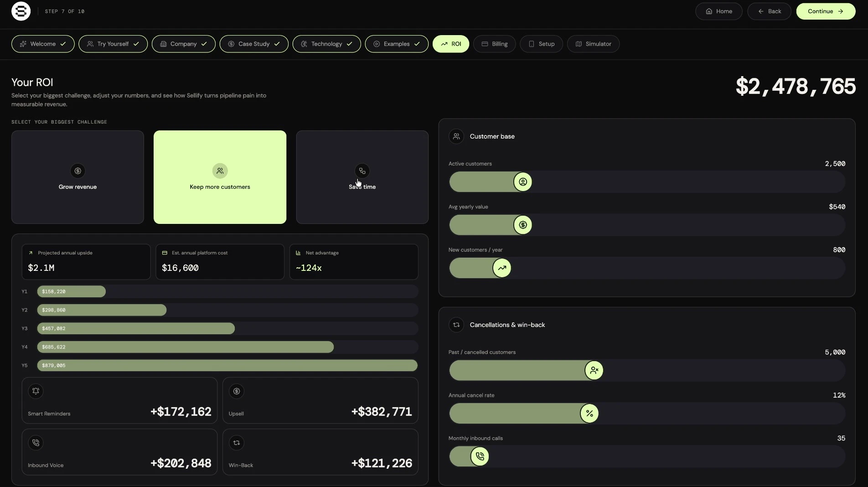Click the Customer base people icon
Image resolution: width=868 pixels, height=487 pixels.
tap(456, 136)
